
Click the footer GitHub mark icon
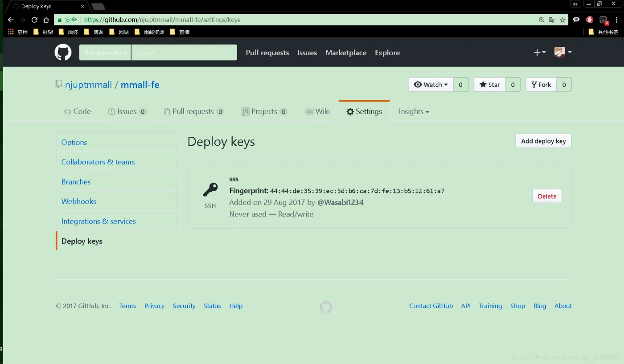pyautogui.click(x=326, y=307)
